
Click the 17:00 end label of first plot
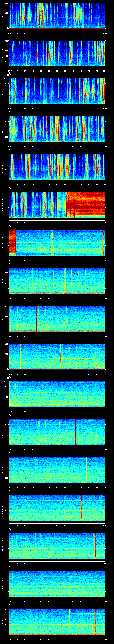(105, 33)
